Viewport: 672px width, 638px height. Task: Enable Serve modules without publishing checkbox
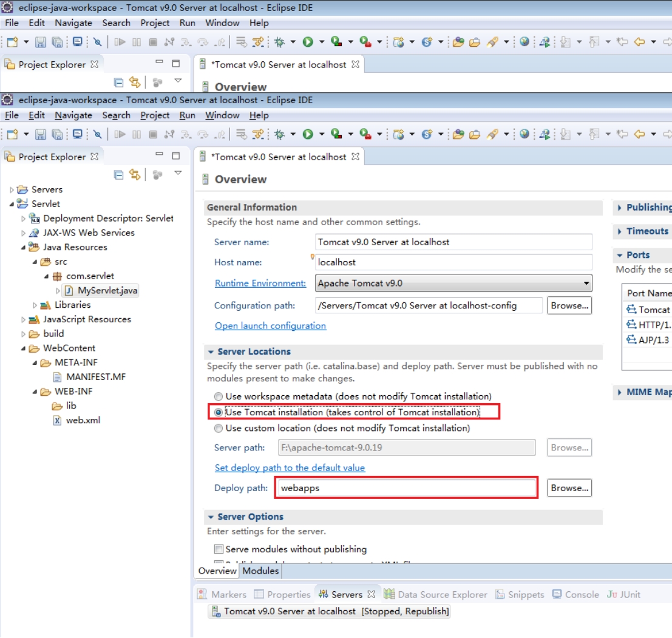219,549
